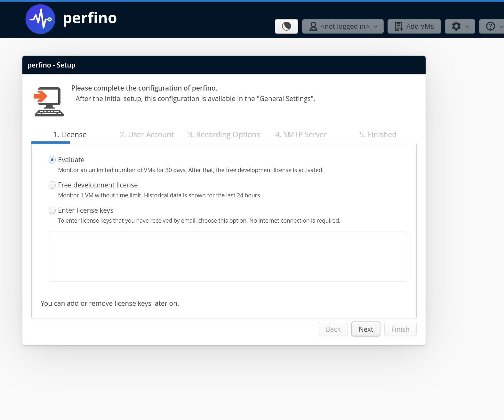This screenshot has height=420, width=504.
Task: Click the user profile icon
Action: click(313, 26)
